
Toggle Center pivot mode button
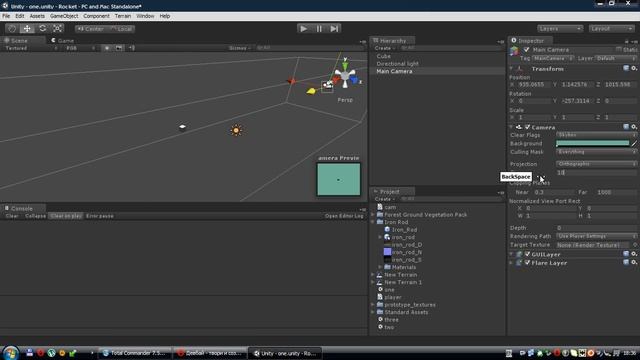click(x=90, y=29)
